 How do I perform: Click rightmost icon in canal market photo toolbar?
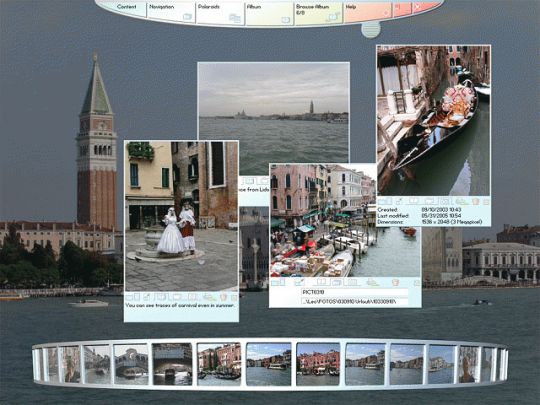click(x=417, y=283)
